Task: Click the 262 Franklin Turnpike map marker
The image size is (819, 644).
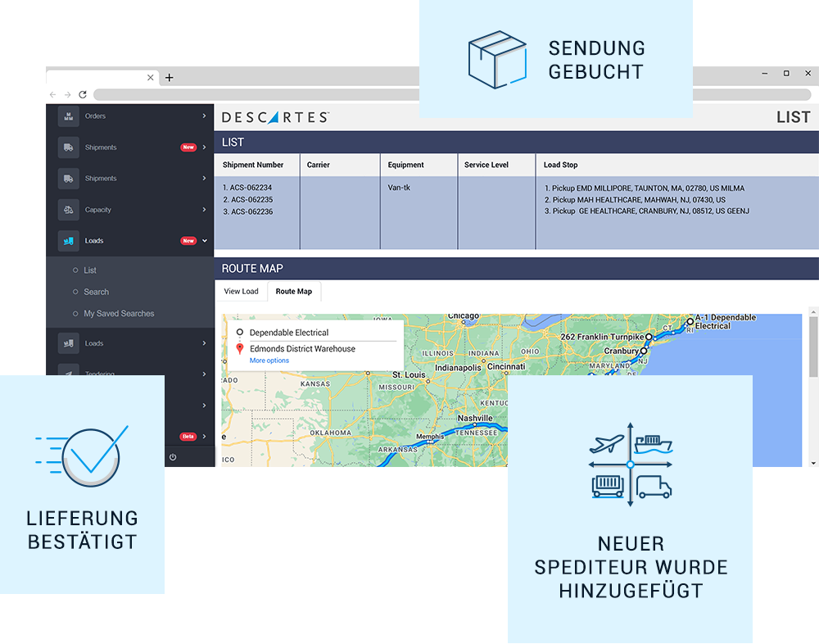Action: pyautogui.click(x=649, y=338)
